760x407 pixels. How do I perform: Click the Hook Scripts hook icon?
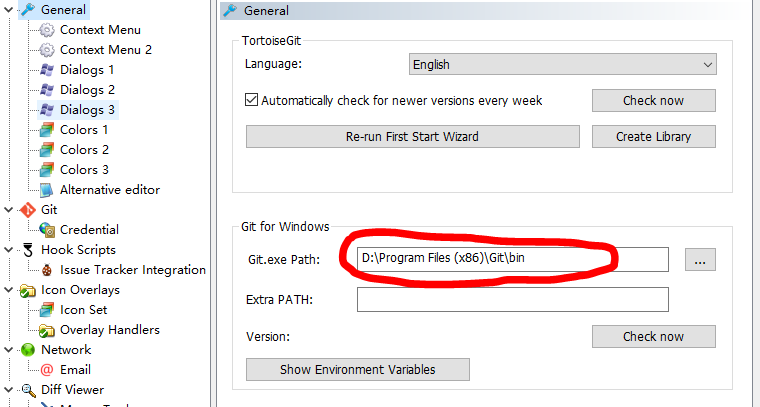28,250
